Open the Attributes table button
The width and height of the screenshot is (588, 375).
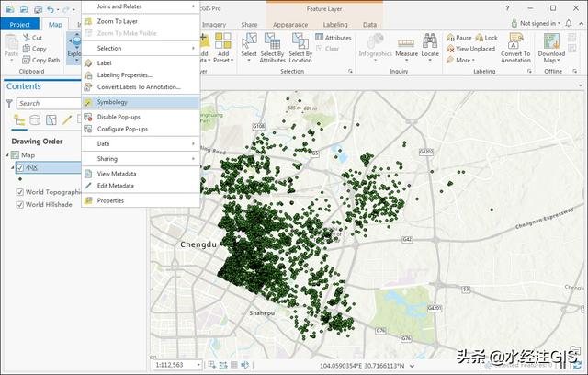[x=334, y=37]
